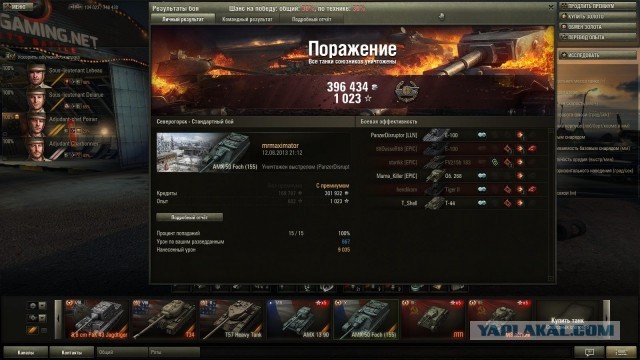Select the AMX 50 Foch (155) in carousel
This screenshot has width=640, height=360.
[x=365, y=319]
